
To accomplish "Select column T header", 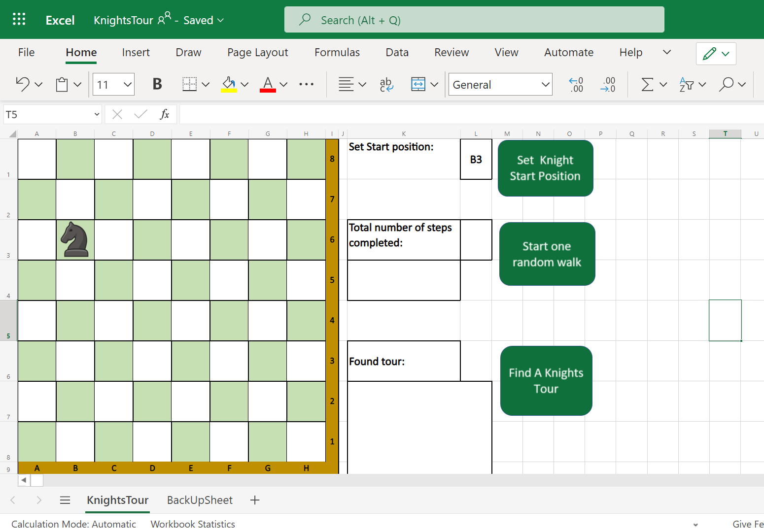I will pyautogui.click(x=725, y=133).
